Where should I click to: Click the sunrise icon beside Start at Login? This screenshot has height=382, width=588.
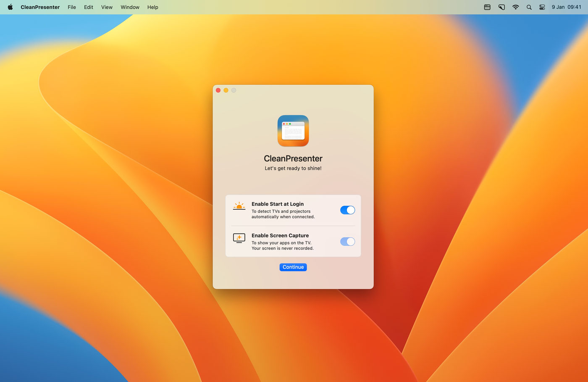click(x=239, y=206)
